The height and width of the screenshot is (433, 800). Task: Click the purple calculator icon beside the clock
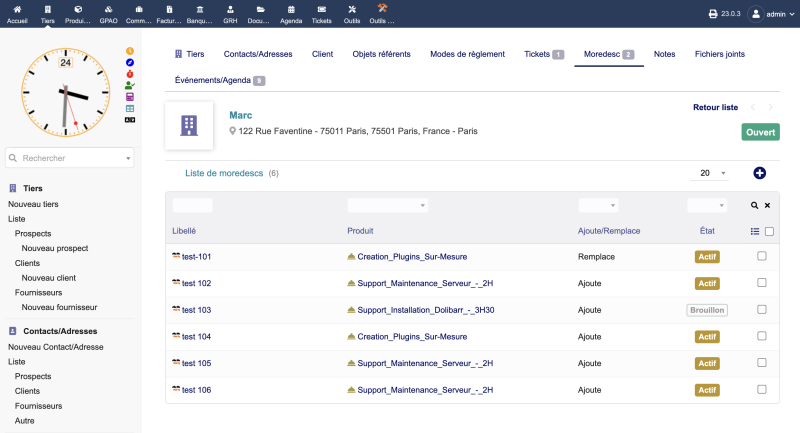coord(130,97)
